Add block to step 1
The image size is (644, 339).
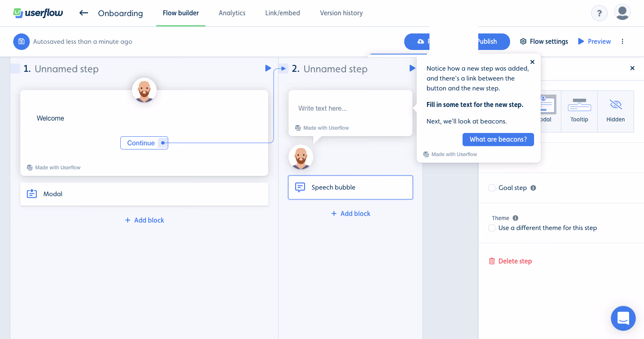point(144,220)
